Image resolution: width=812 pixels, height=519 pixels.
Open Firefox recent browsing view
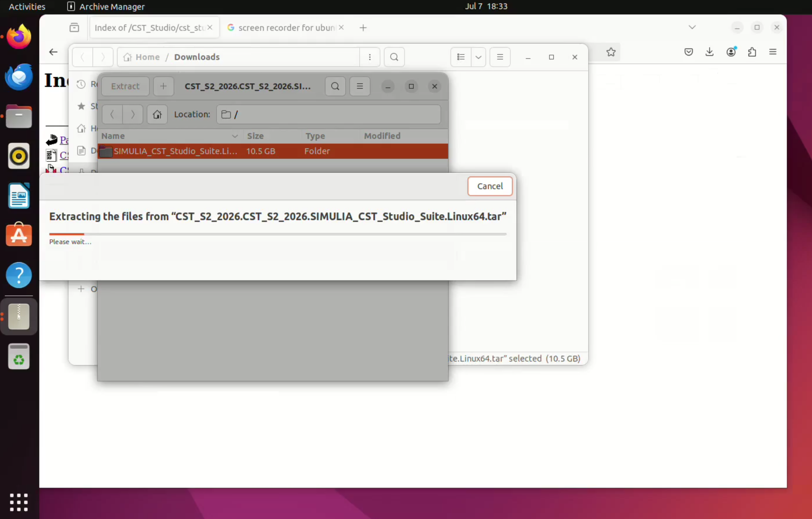pyautogui.click(x=74, y=28)
